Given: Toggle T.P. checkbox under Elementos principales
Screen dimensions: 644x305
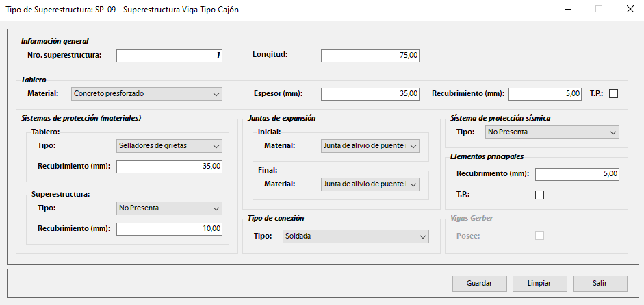Looking at the screenshot, I should (539, 195).
